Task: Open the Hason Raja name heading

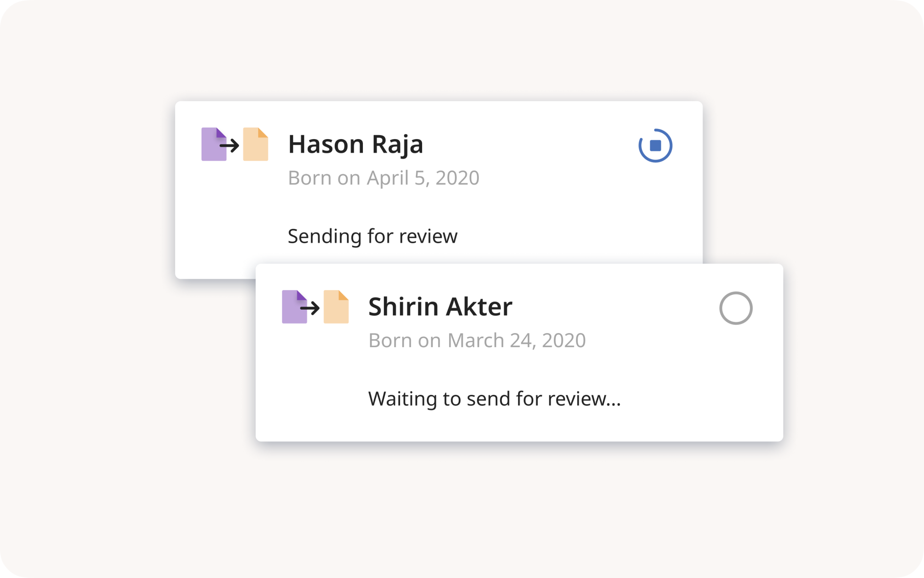Action: coord(355,144)
